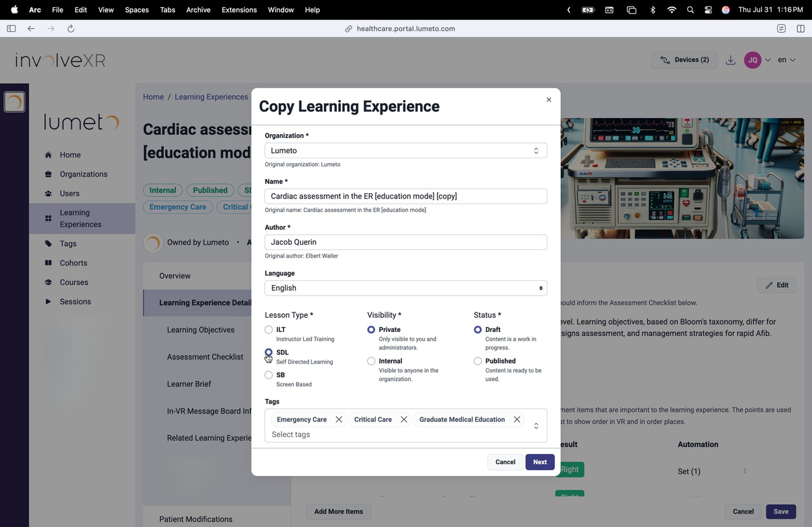Open Organizations in the sidebar

[x=83, y=174]
